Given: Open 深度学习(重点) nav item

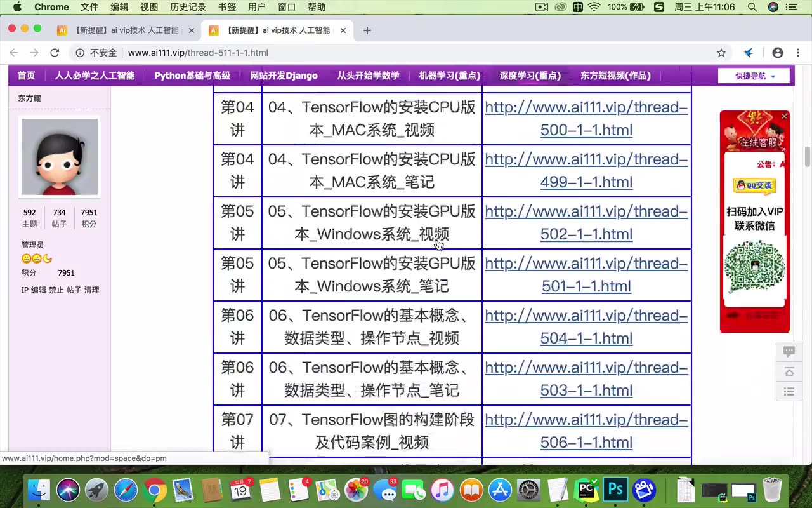Looking at the screenshot, I should [x=530, y=76].
